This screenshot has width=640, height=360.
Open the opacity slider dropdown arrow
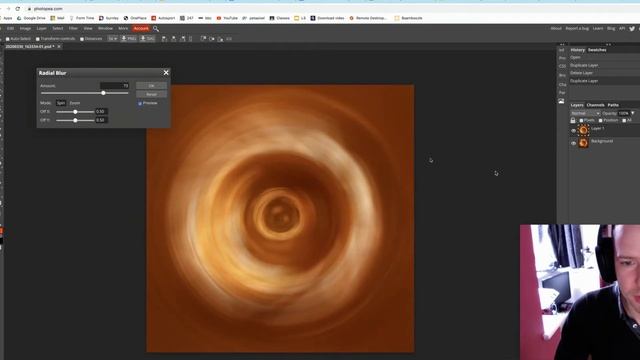tap(633, 113)
